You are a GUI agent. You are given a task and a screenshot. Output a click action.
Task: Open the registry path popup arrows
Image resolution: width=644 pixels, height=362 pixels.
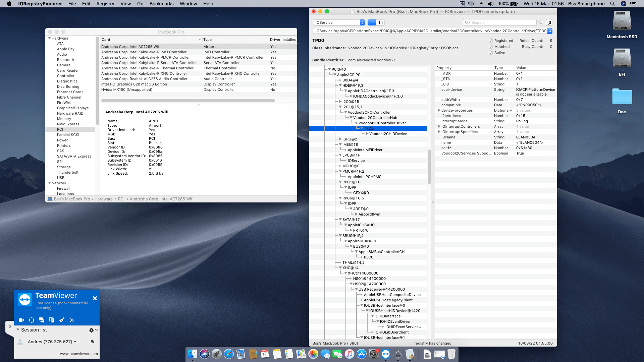coord(550,31)
